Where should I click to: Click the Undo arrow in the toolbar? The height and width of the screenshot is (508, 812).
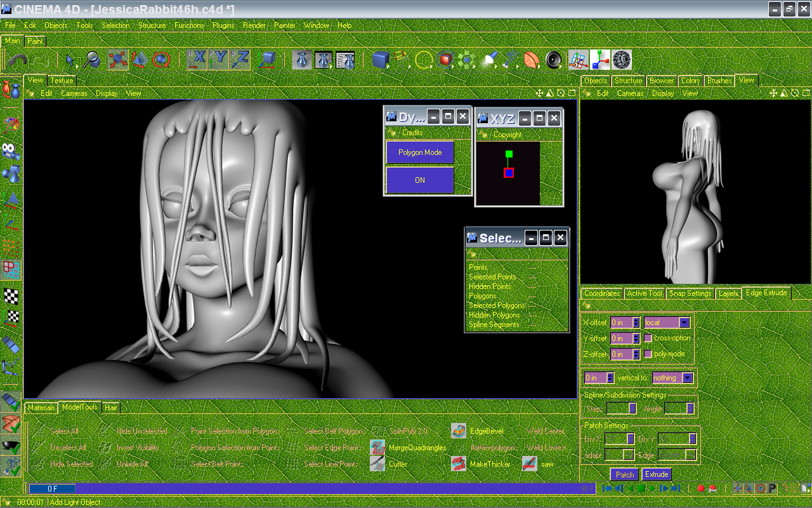(18, 60)
